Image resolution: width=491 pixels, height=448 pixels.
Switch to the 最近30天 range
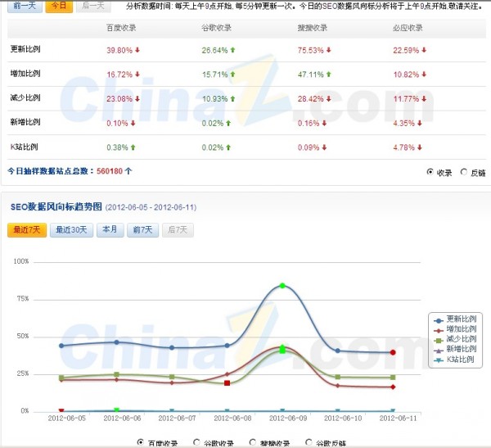pyautogui.click(x=71, y=230)
